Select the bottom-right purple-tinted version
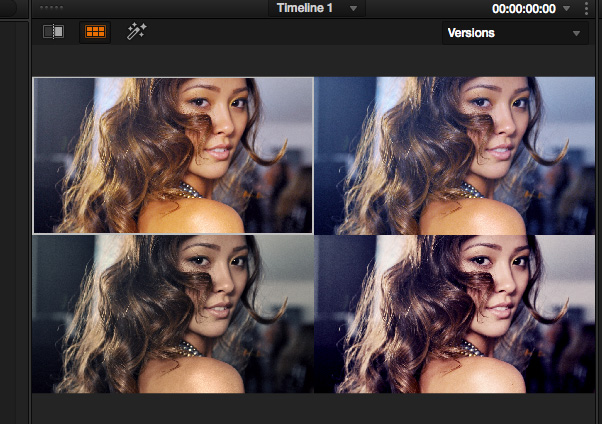This screenshot has width=602, height=424. [457, 314]
